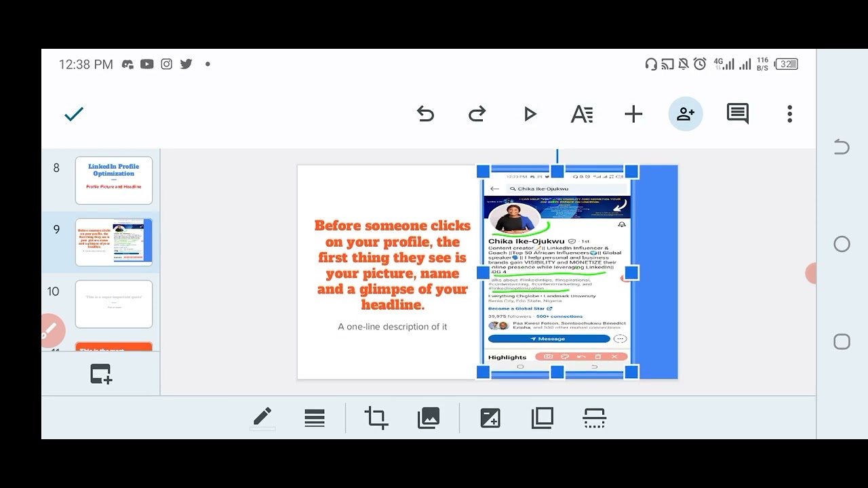Click the top-left image resize handle

tap(484, 171)
